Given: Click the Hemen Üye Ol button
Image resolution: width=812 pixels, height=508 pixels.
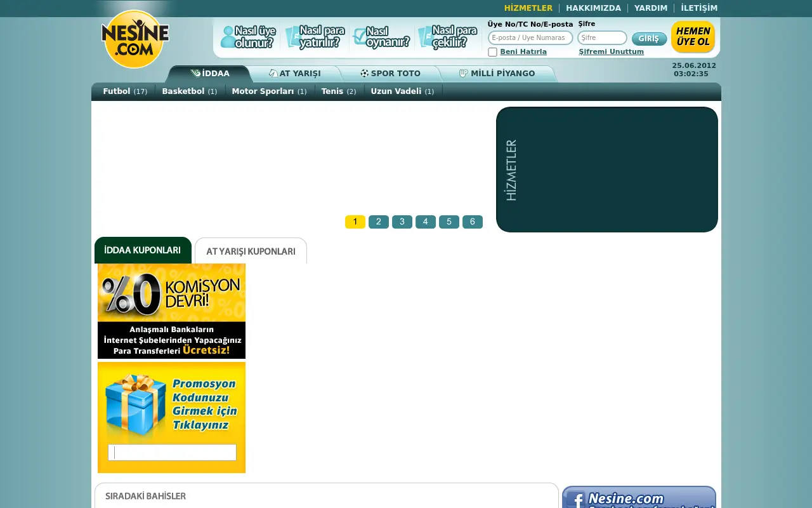Looking at the screenshot, I should coord(693,37).
